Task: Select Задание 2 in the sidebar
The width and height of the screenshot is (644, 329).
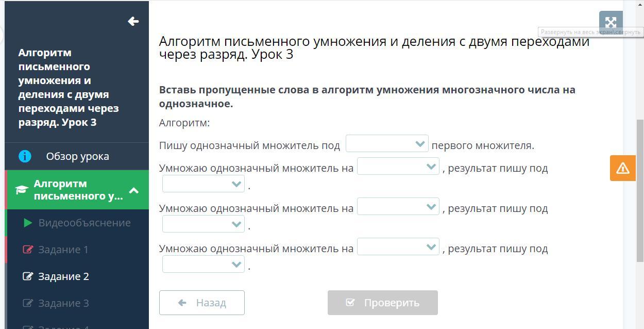Action: pyautogui.click(x=63, y=276)
